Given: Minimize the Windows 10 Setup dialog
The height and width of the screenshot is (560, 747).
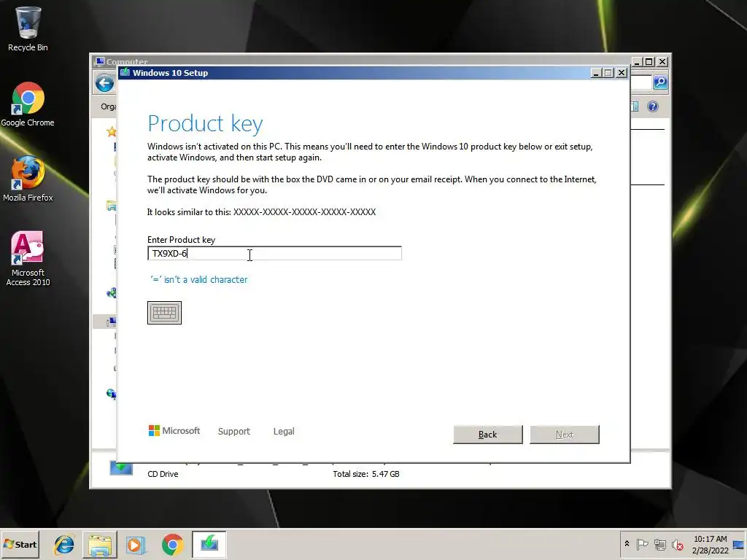Looking at the screenshot, I should (x=596, y=73).
